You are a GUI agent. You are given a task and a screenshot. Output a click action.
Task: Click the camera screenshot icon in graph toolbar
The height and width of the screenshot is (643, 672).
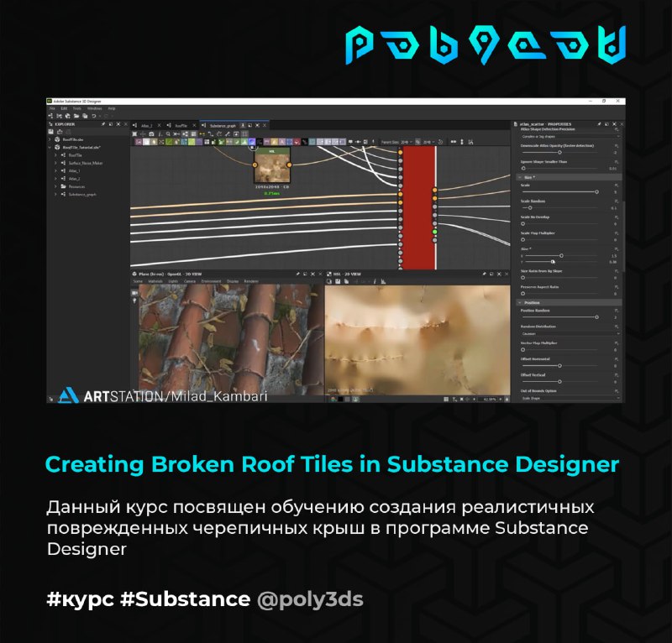point(151,133)
